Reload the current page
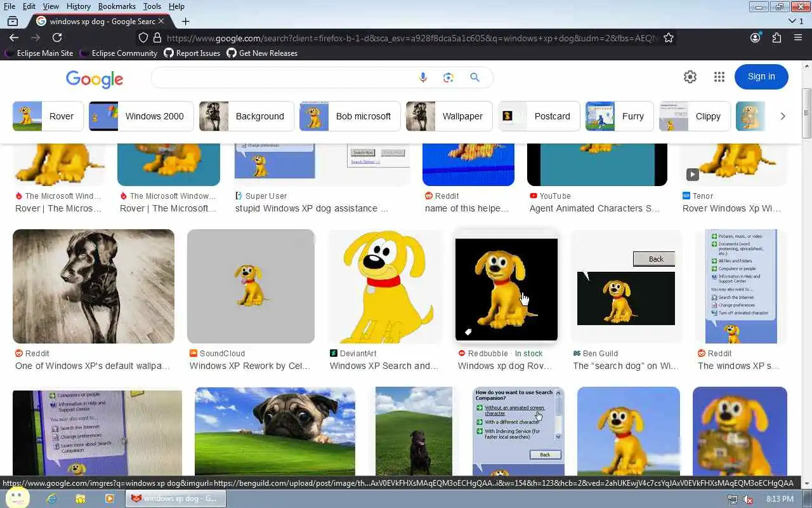The width and height of the screenshot is (812, 508). (57, 37)
